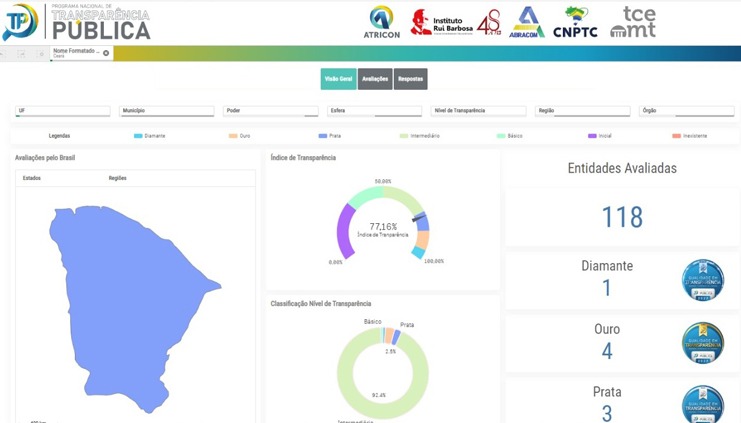Expand the Nível de Transparência filter
Viewport: 741px width, 423px height.
[x=478, y=111]
